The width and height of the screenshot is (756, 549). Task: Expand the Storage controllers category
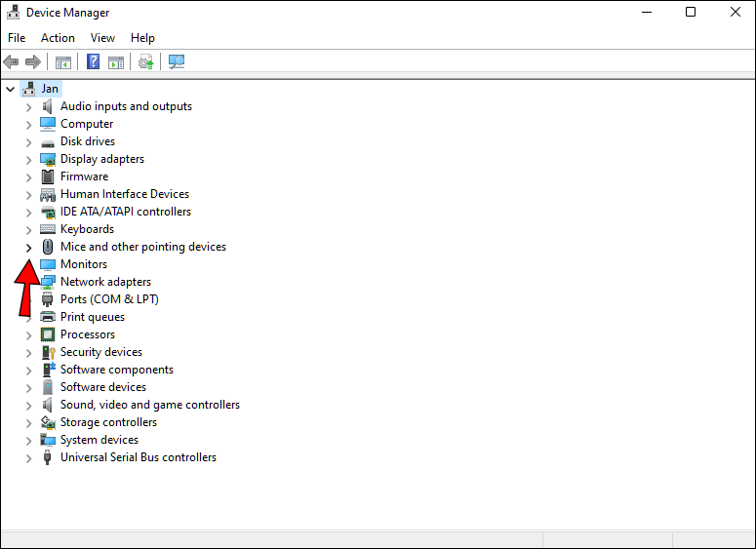pyautogui.click(x=28, y=422)
